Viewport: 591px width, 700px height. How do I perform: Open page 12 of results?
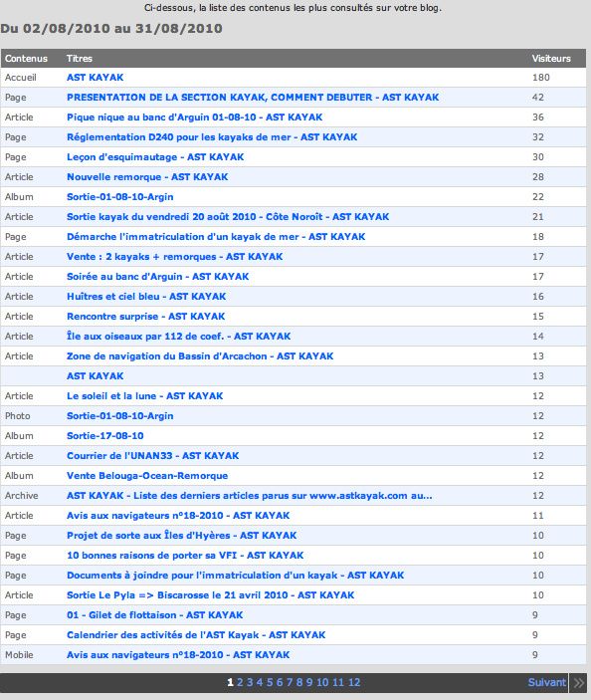pos(354,683)
